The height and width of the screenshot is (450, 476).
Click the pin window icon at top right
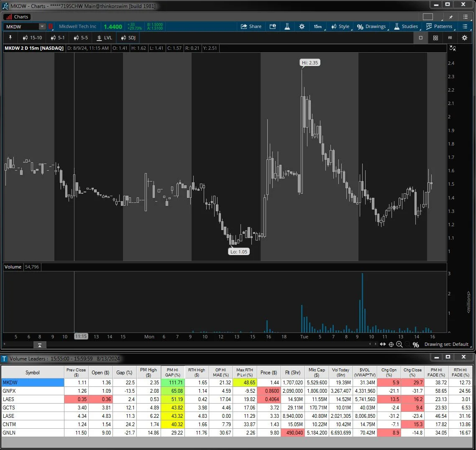pos(451,17)
